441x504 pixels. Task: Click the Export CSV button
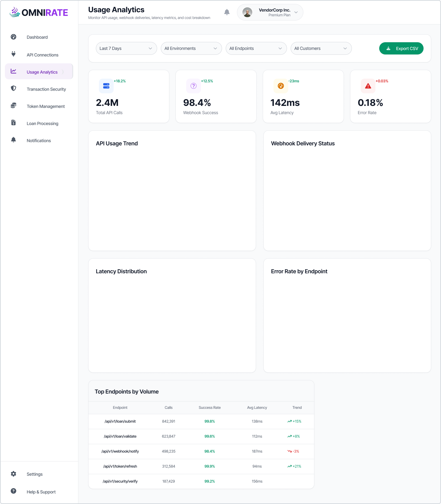tap(401, 48)
